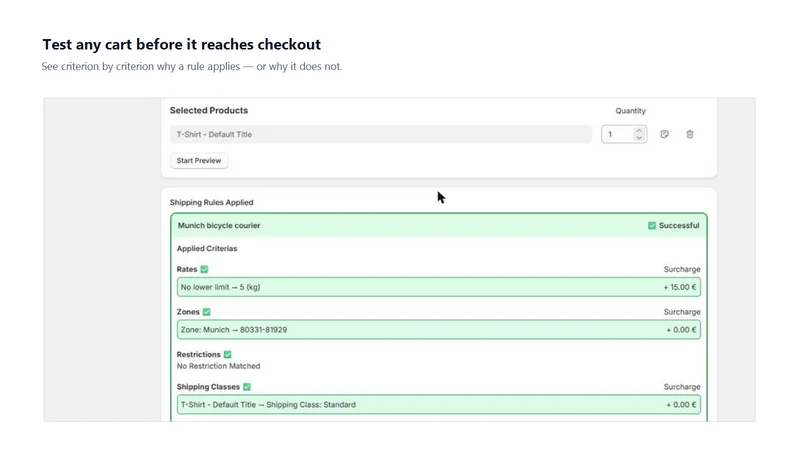The height and width of the screenshot is (450, 800).
Task: Click the Successful status checkmark icon
Action: (652, 226)
